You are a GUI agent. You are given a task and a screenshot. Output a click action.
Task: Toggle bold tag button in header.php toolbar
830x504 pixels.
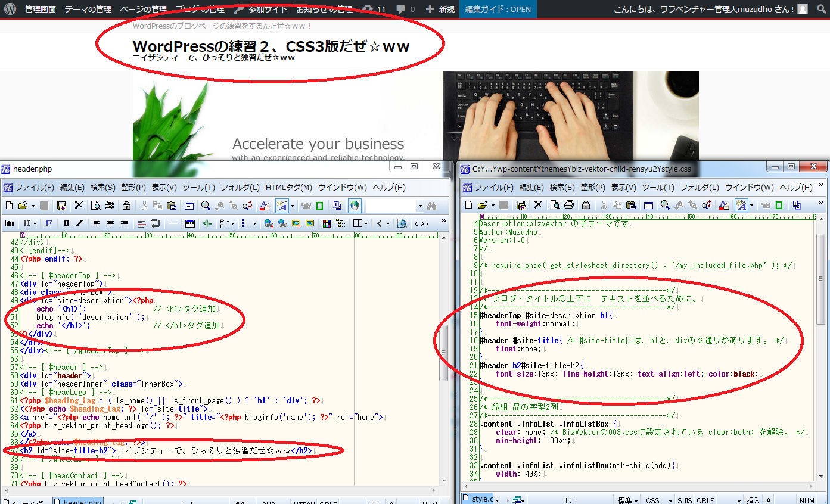pyautogui.click(x=67, y=223)
